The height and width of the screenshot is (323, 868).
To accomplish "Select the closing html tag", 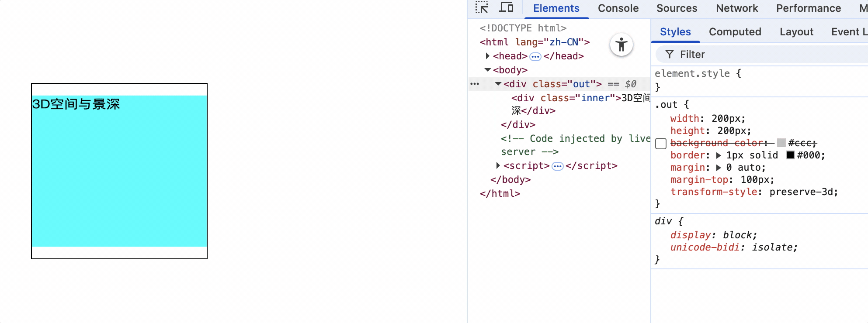I will (x=500, y=193).
